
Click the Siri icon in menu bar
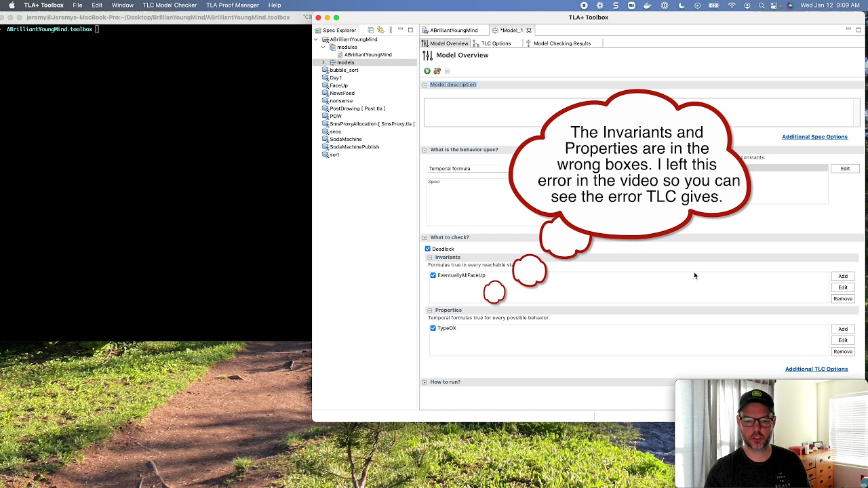(790, 5)
